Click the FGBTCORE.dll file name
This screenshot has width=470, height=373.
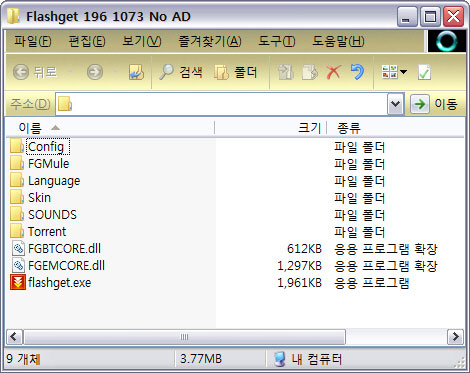(64, 249)
